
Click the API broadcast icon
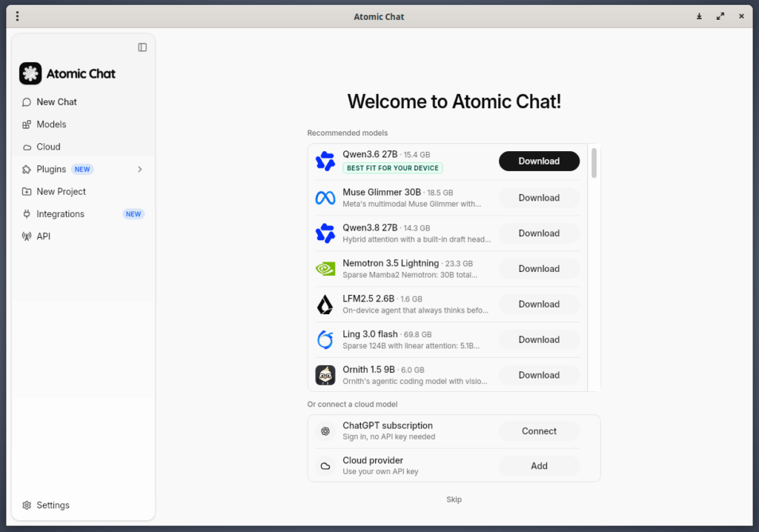coord(27,236)
